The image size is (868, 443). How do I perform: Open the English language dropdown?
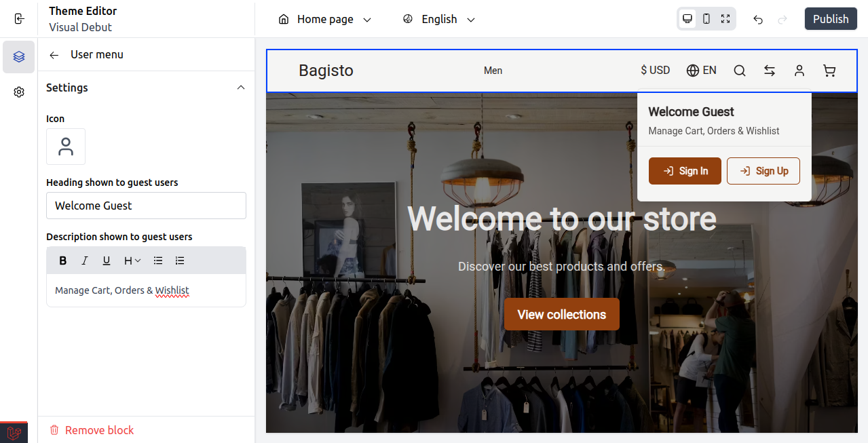click(x=439, y=19)
